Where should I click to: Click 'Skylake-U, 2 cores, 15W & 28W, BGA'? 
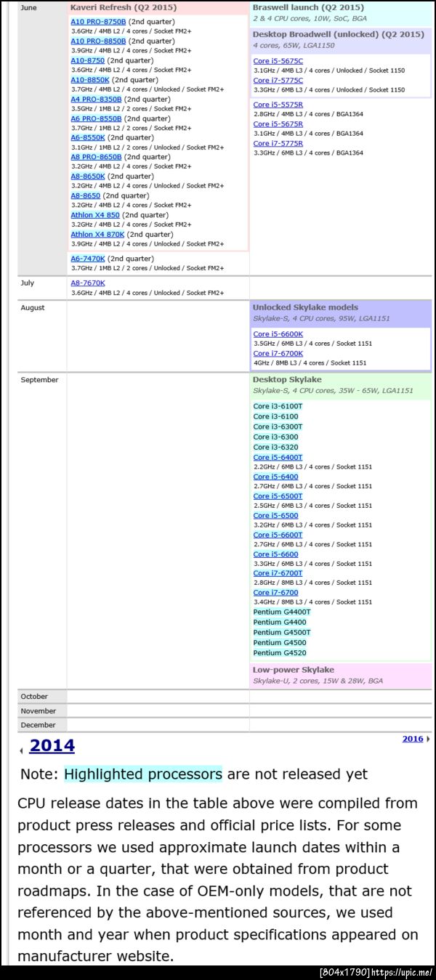318,681
